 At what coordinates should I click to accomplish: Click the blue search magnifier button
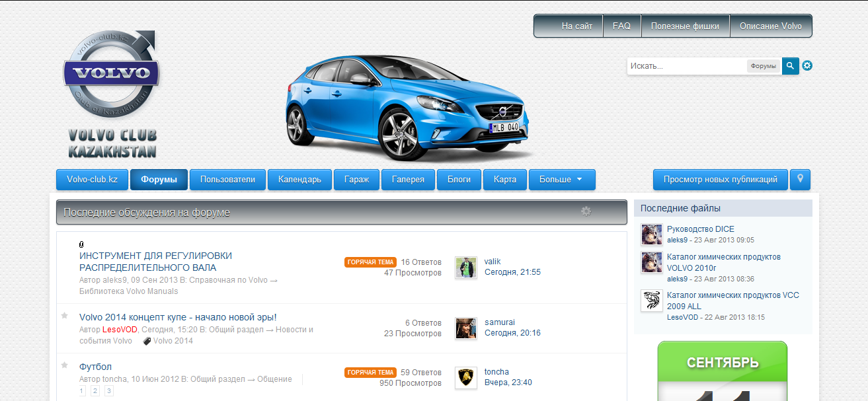pos(791,66)
